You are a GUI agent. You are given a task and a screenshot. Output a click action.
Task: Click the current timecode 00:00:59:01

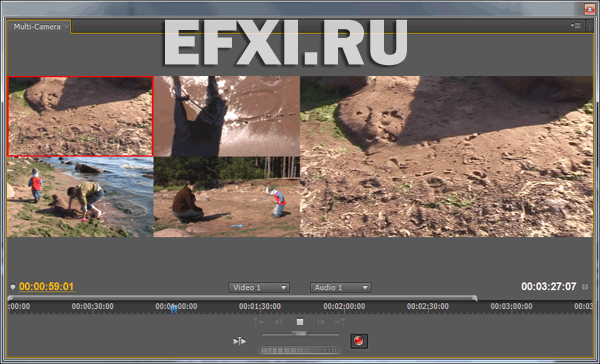tap(46, 287)
